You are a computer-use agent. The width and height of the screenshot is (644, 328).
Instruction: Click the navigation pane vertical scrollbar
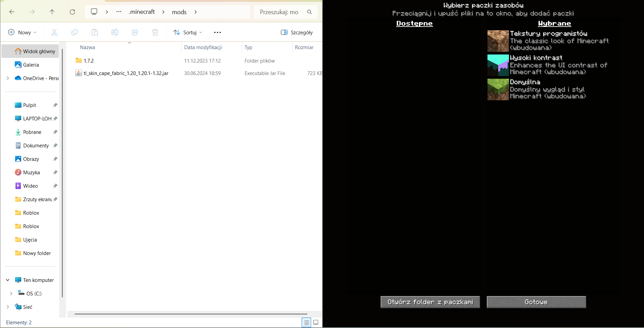[x=62, y=173]
